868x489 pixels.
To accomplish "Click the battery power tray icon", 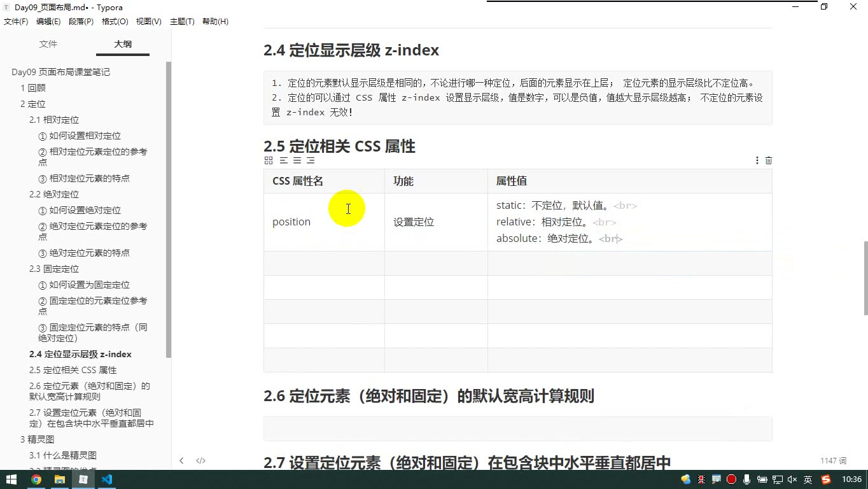I will (762, 479).
